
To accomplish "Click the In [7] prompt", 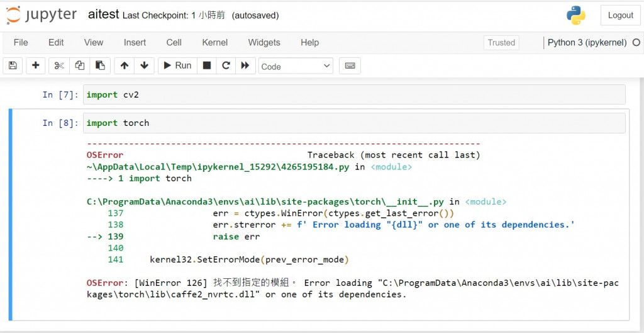I will (x=60, y=95).
